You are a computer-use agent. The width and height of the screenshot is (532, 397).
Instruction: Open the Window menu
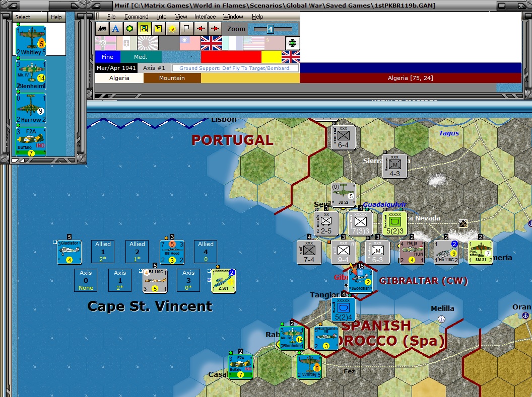click(233, 17)
